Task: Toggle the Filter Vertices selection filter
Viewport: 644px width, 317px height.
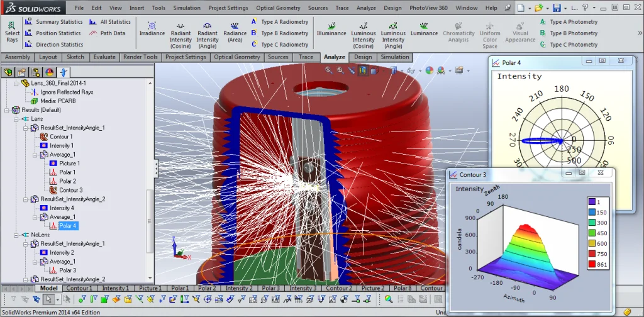Action: [82, 299]
